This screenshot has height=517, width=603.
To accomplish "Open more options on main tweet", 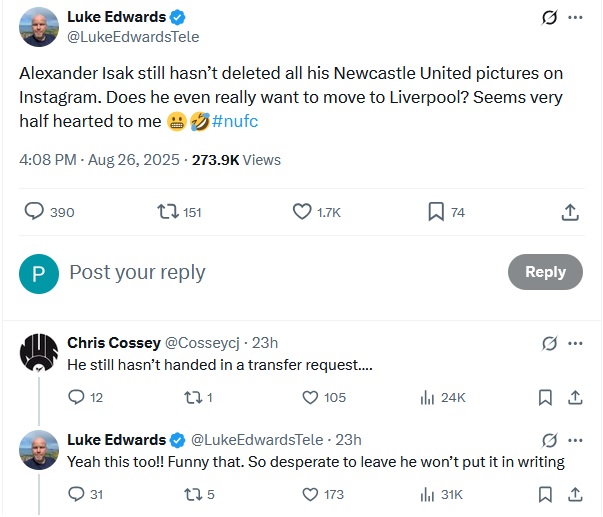I will point(575,17).
